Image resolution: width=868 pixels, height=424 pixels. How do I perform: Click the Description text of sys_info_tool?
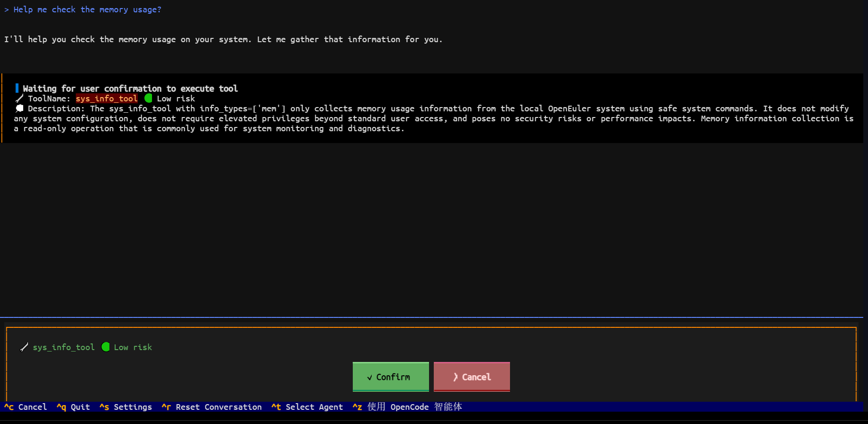coord(434,118)
